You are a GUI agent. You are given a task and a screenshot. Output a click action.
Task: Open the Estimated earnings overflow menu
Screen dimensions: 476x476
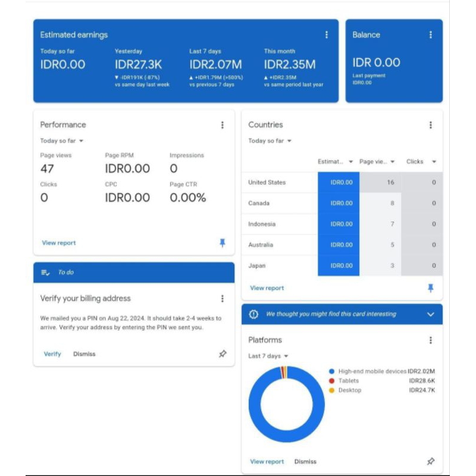[326, 35]
